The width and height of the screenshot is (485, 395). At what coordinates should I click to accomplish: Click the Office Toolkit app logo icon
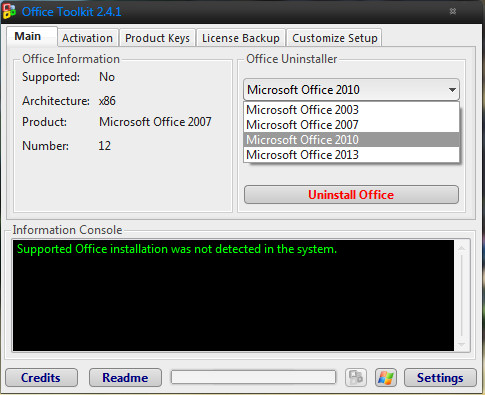9,12
